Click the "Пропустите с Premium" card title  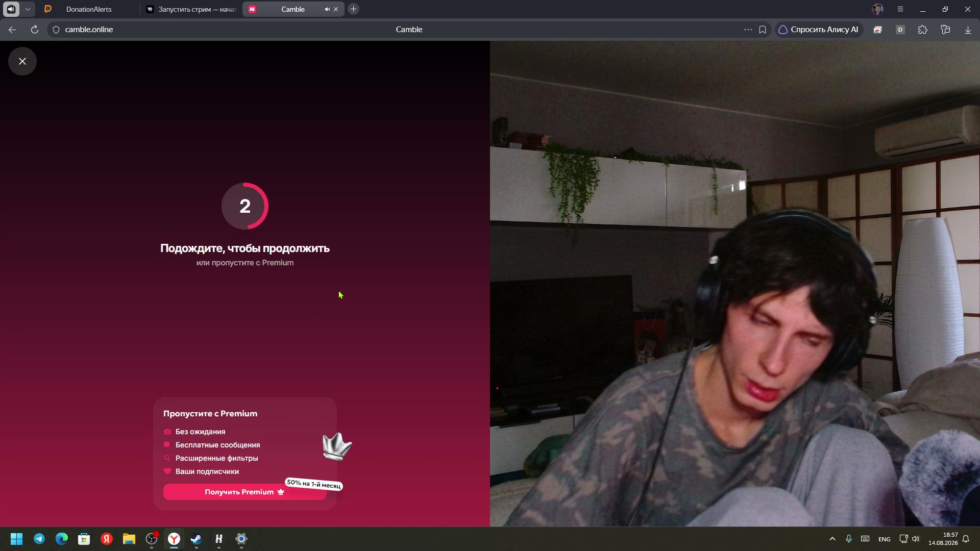coord(210,414)
